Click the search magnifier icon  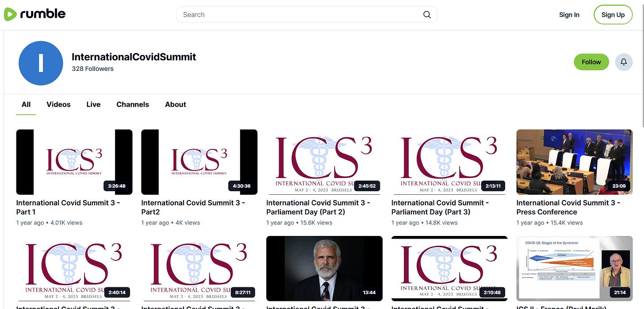[427, 15]
